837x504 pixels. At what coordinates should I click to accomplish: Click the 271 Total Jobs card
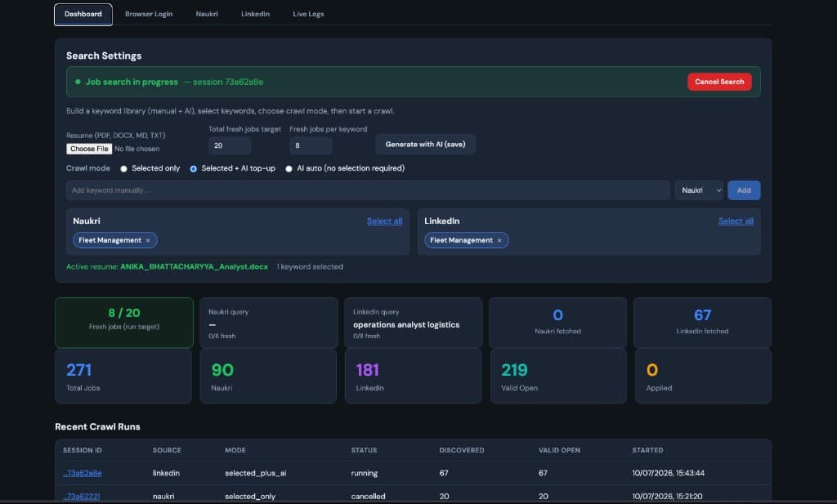point(123,377)
